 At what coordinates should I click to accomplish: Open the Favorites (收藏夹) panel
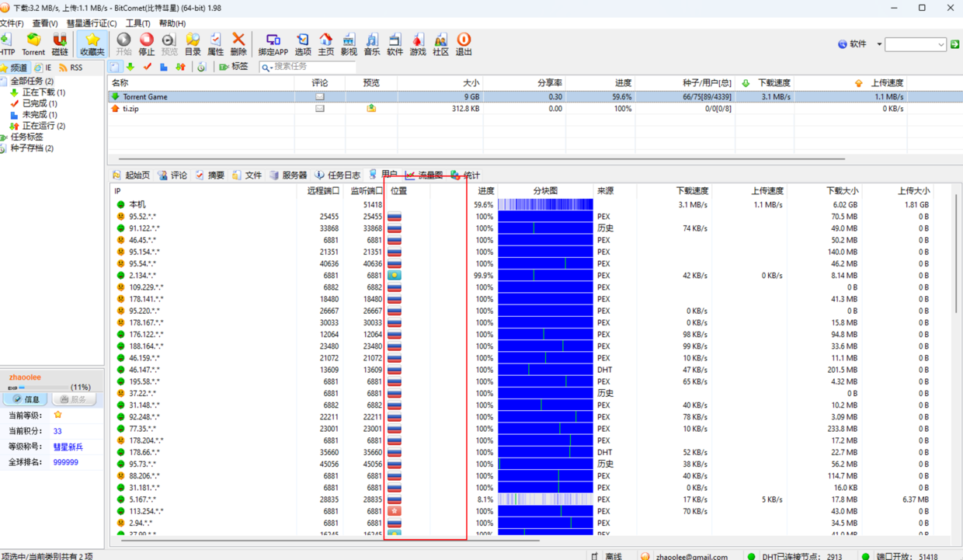point(92,43)
